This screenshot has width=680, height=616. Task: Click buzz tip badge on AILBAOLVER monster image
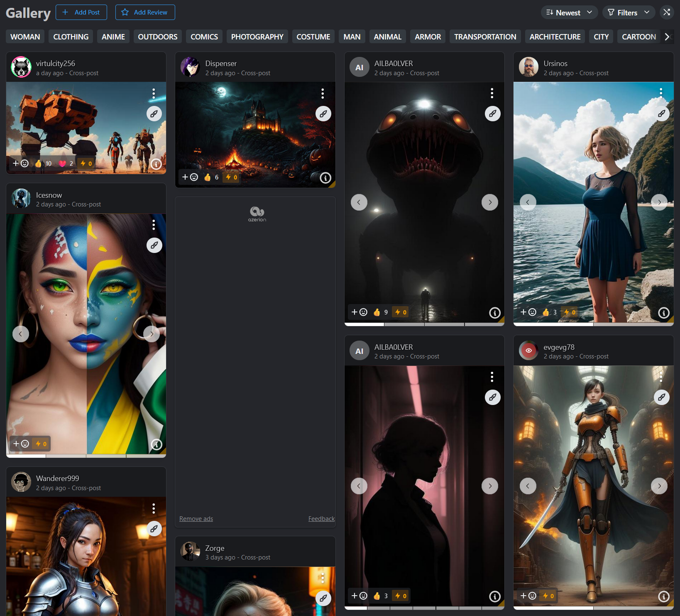[x=401, y=312]
